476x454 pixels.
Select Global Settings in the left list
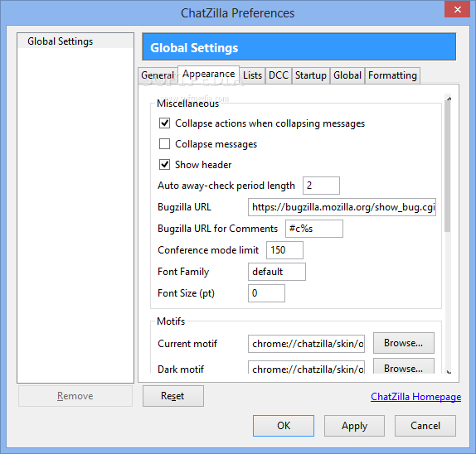(x=75, y=41)
